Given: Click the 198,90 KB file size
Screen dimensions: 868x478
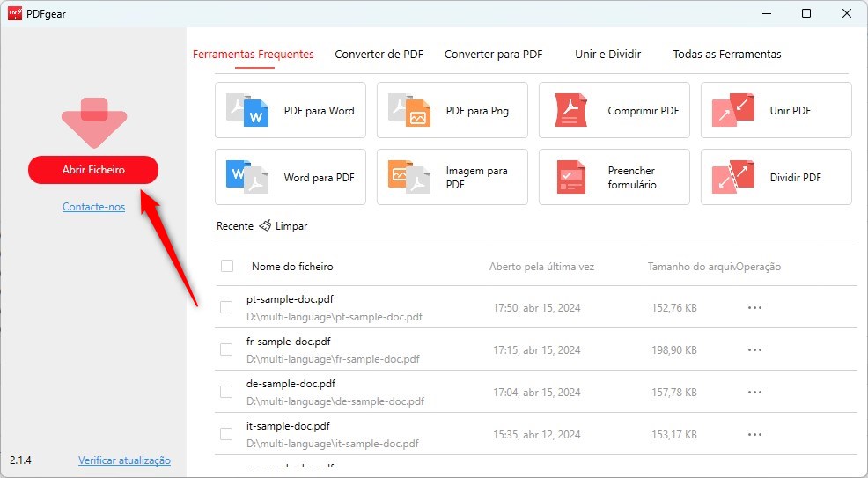Looking at the screenshot, I should tap(674, 350).
